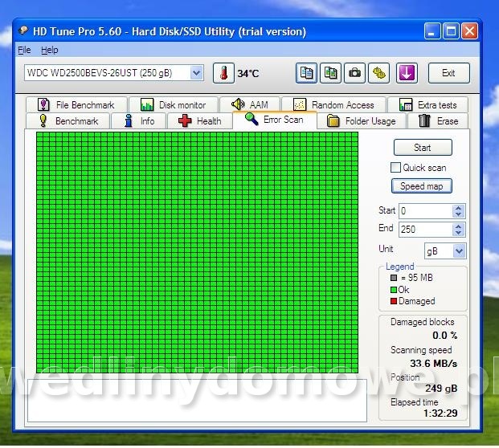Click the End value input field
Viewport: 499px width, 448px height.
point(425,230)
